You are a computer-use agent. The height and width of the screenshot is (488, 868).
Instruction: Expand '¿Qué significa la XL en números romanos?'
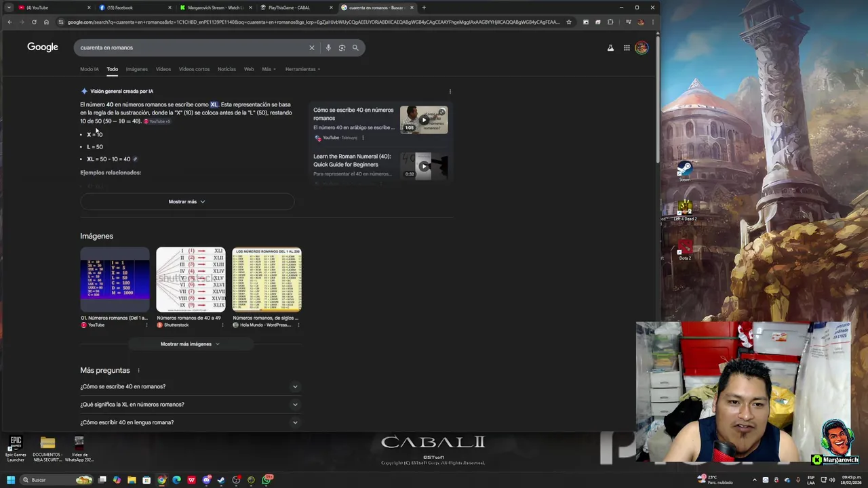pyautogui.click(x=189, y=405)
